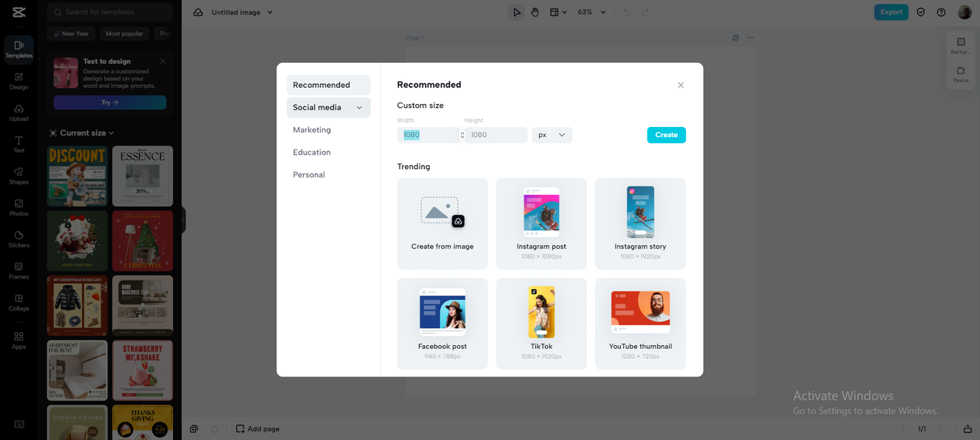Select the Marketing category
Viewport: 980px width, 440px height.
pyautogui.click(x=328, y=130)
